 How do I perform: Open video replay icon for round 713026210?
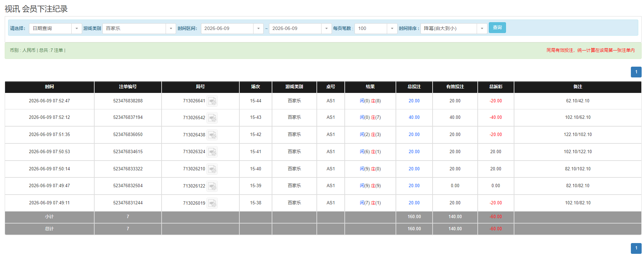(212, 169)
